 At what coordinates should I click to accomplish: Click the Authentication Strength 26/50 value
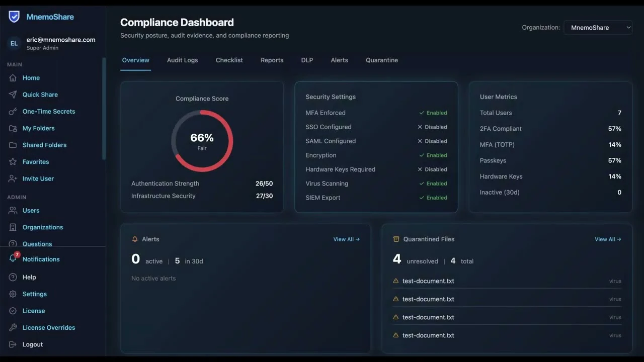264,184
